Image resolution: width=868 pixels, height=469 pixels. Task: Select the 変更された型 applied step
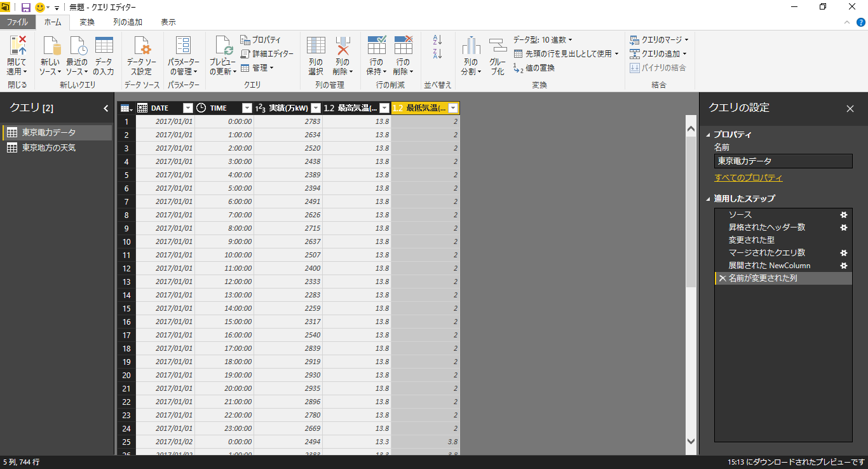tap(783, 240)
